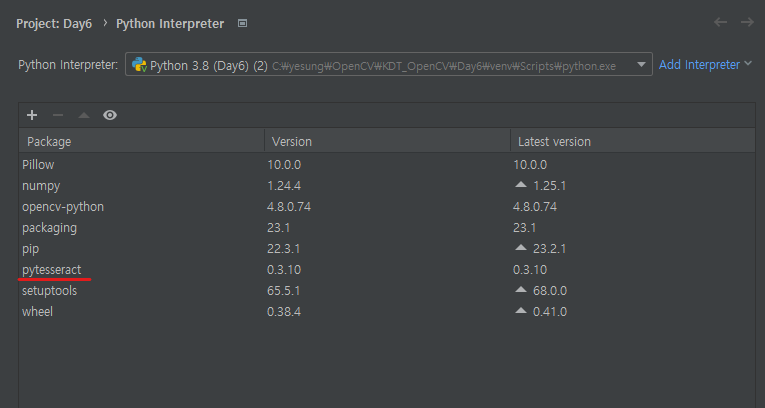Click the forward navigation arrow
Screen dimensions: 765x408
tap(747, 22)
